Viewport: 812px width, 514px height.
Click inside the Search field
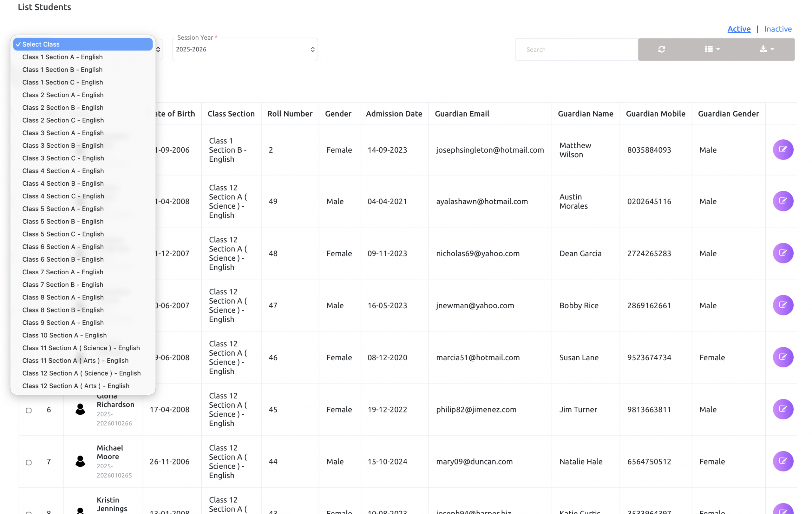point(576,50)
